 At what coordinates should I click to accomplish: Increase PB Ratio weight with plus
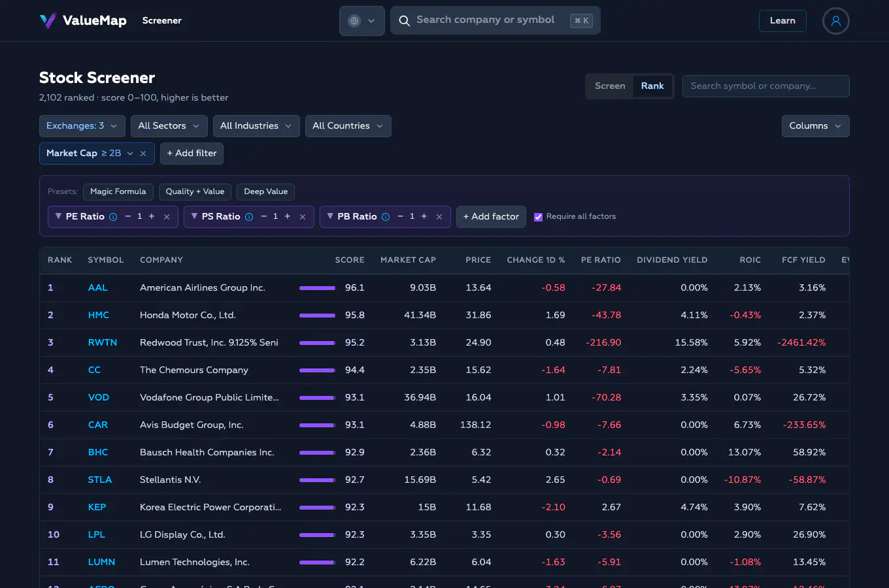(x=424, y=216)
